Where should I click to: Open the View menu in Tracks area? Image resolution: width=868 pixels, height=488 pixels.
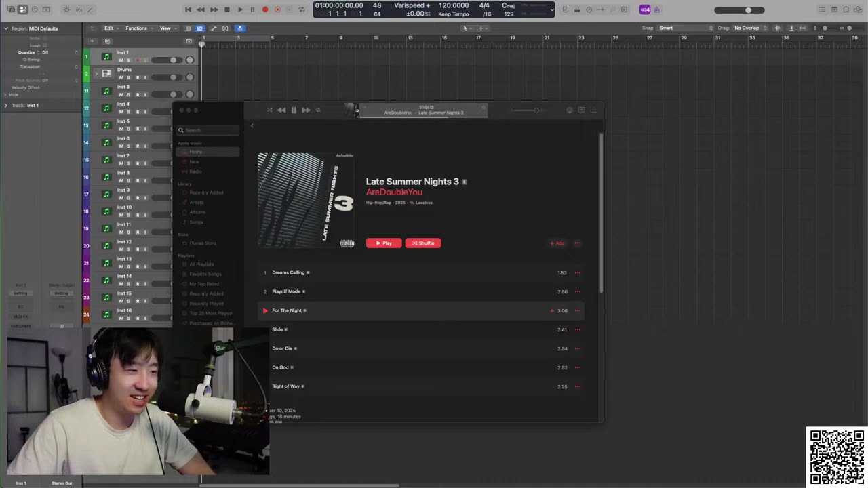pyautogui.click(x=167, y=28)
